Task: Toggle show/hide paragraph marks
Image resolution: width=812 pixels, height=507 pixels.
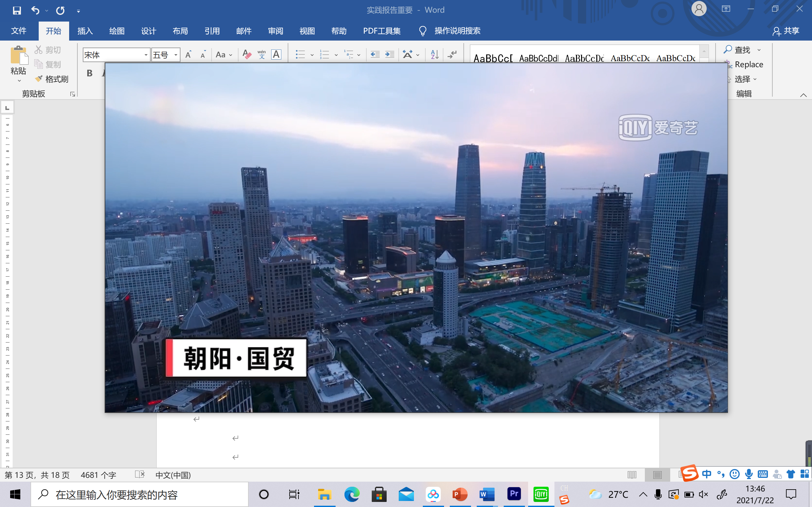Action: coord(452,55)
